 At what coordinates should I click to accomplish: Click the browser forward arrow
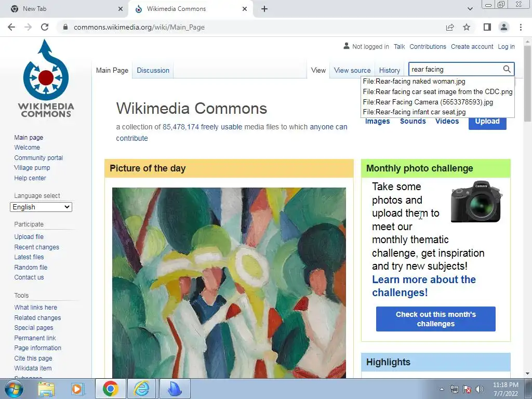(28, 27)
